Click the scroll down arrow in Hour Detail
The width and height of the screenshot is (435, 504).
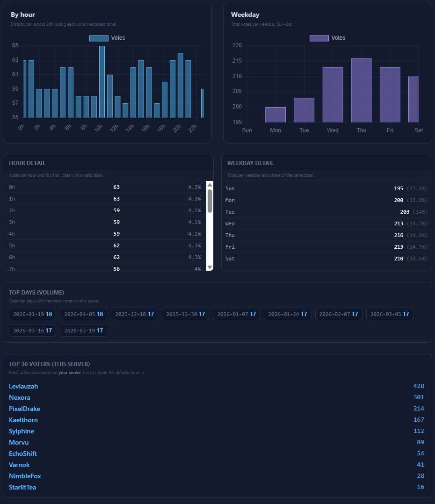pos(210,267)
